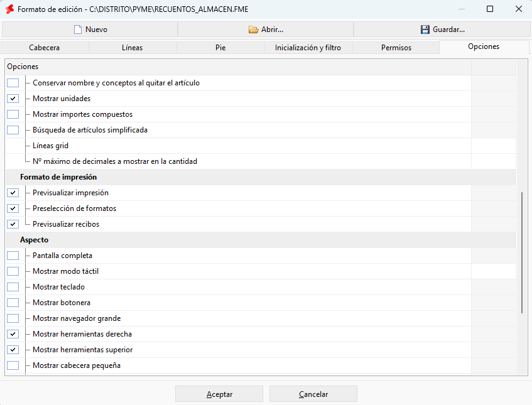Go to Inicialización y filtro tab
The image size is (532, 405).
coord(308,48)
